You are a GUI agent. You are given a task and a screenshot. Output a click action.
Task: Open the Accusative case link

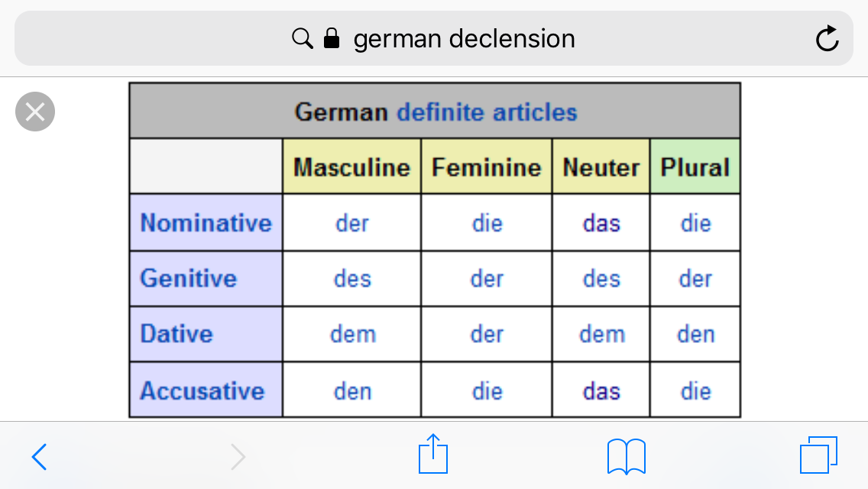point(202,390)
